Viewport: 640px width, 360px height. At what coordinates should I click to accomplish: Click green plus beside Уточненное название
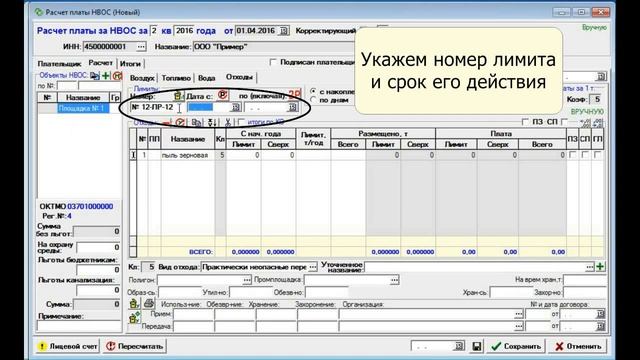pos(600,267)
